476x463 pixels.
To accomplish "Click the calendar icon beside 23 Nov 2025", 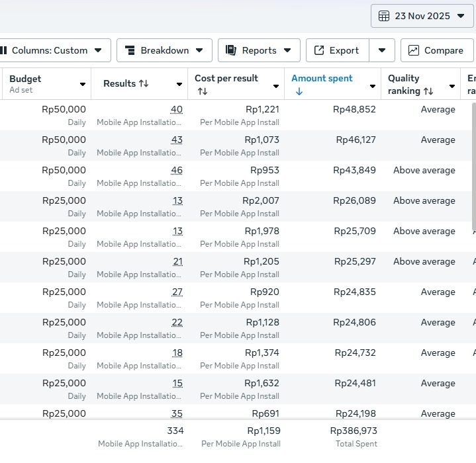I will click(384, 16).
